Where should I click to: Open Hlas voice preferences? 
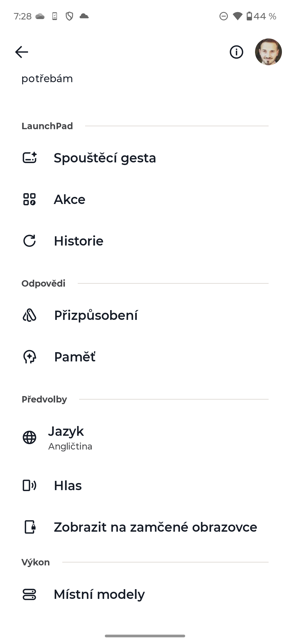68,486
